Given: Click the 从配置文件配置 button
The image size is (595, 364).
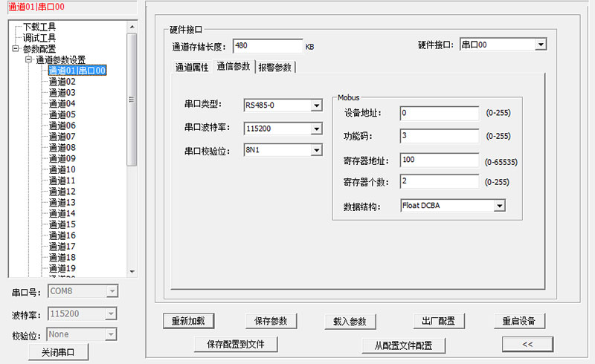Looking at the screenshot, I should click(403, 345).
